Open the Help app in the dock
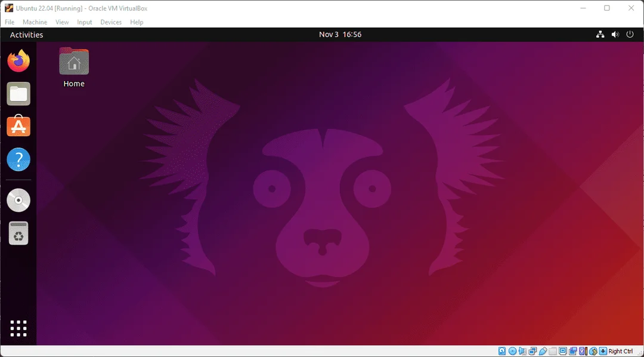 [18, 159]
